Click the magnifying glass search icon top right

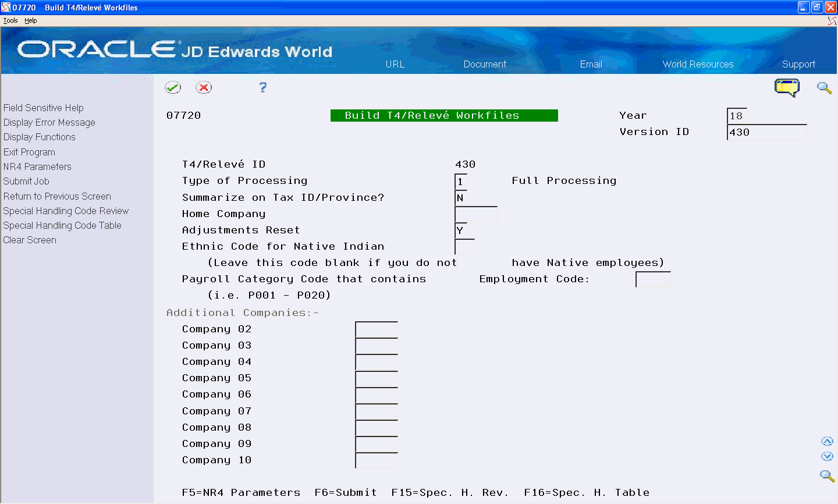[824, 88]
